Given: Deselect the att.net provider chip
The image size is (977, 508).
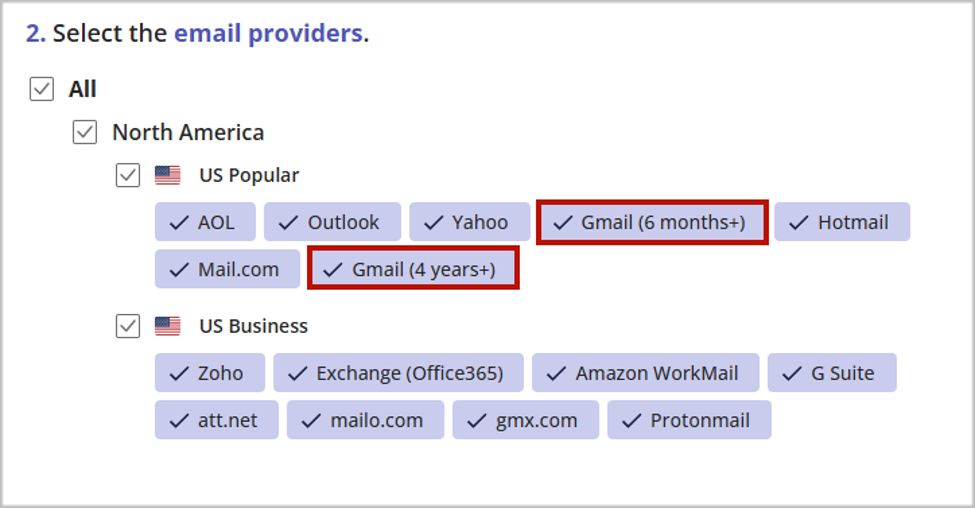Looking at the screenshot, I should pos(216,420).
